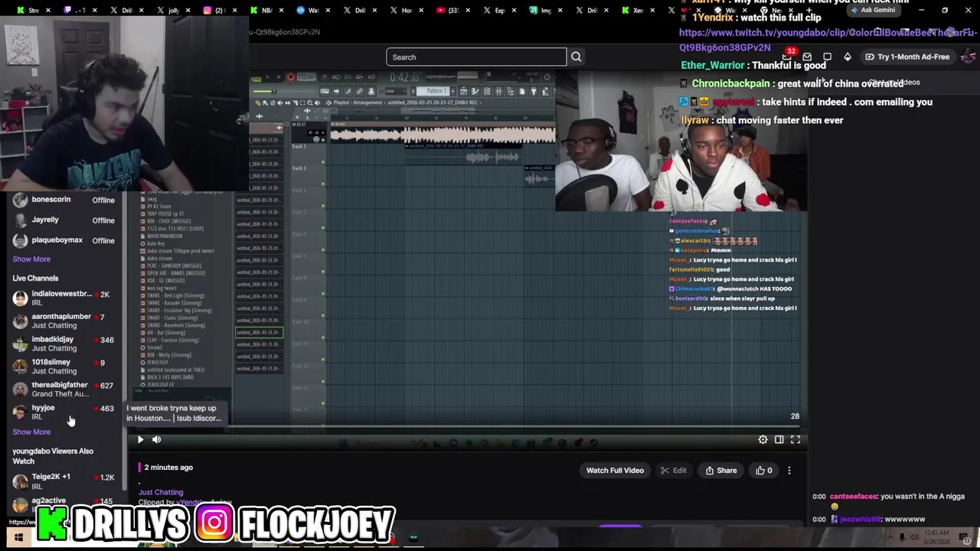Click Show More under offline channels

[31, 259]
